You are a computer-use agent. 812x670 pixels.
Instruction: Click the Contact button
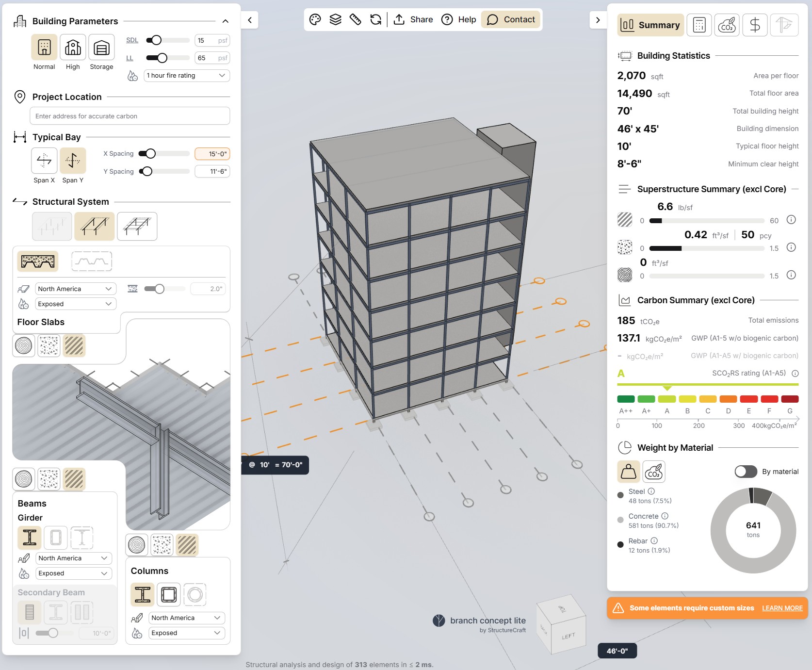coord(511,19)
